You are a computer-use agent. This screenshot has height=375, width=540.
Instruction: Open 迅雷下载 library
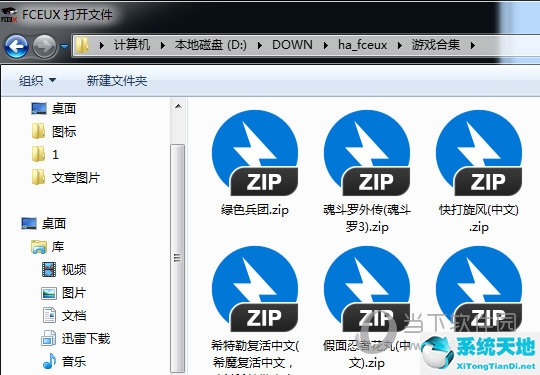[86, 339]
